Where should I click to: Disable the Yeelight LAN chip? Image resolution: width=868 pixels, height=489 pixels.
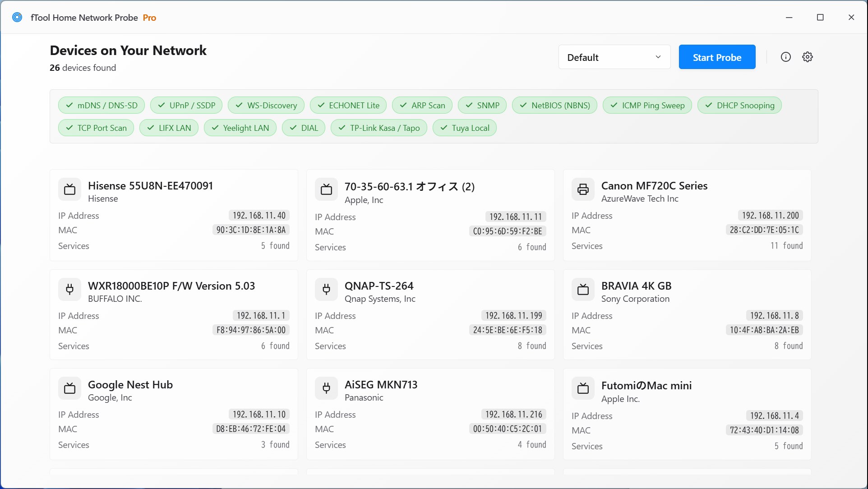click(x=240, y=128)
